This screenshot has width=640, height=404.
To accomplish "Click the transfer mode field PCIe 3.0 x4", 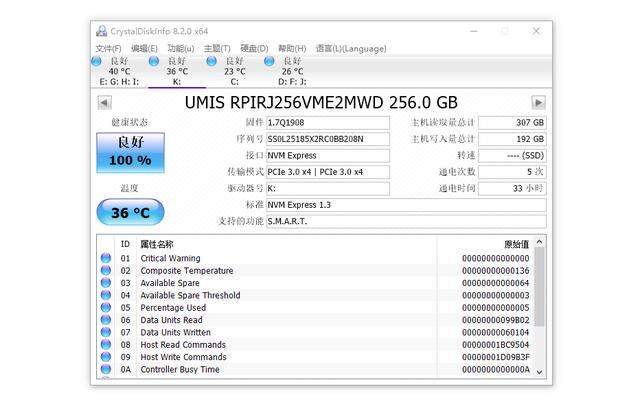I will coord(328,172).
